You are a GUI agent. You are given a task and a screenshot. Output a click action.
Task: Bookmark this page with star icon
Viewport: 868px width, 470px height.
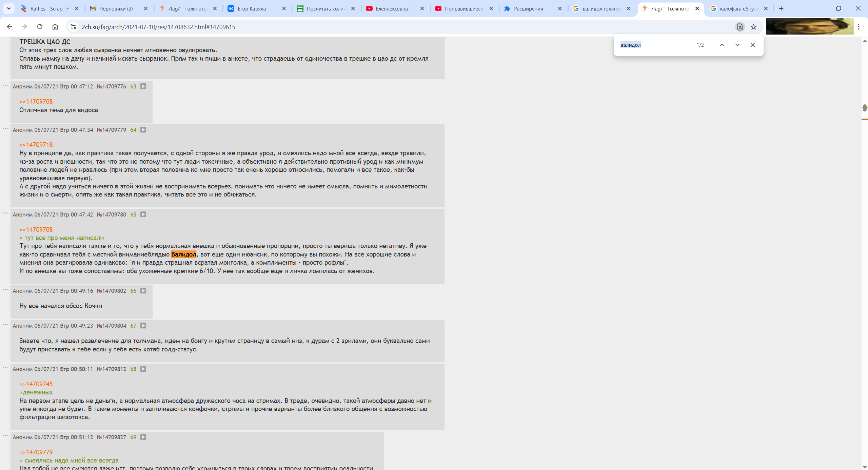coord(753,27)
